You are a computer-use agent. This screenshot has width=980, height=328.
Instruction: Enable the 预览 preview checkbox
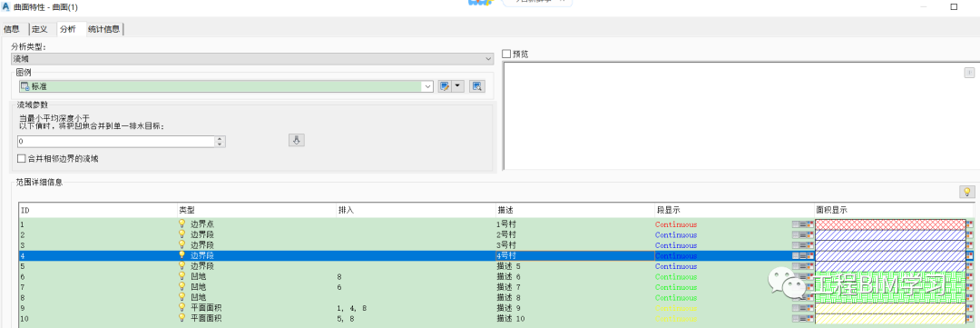tap(507, 54)
